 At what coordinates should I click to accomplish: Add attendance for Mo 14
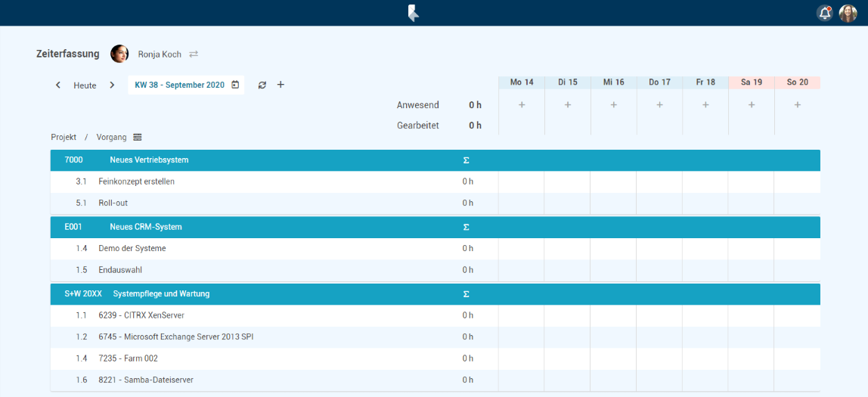coord(522,105)
